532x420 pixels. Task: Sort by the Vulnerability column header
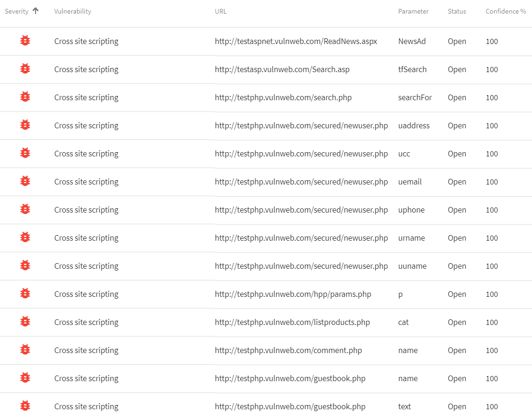[x=73, y=11]
